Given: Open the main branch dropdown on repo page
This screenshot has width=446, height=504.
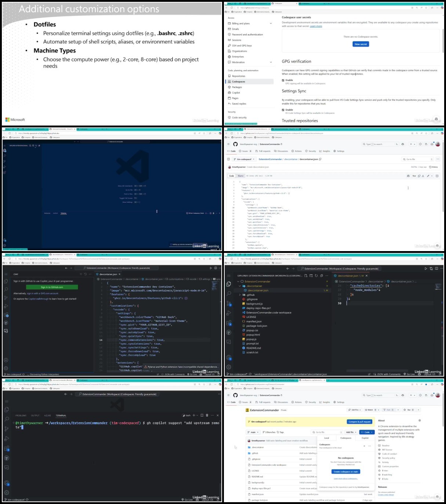Looking at the screenshot, I should [x=253, y=432].
